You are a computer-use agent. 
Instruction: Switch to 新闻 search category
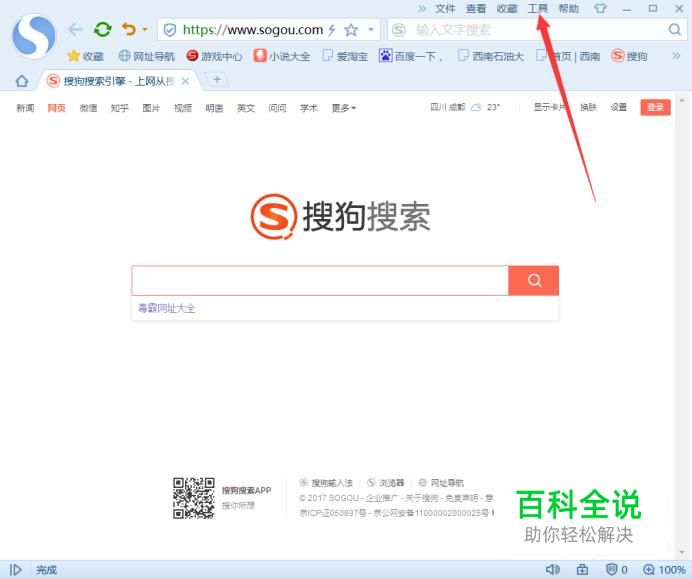[x=25, y=108]
